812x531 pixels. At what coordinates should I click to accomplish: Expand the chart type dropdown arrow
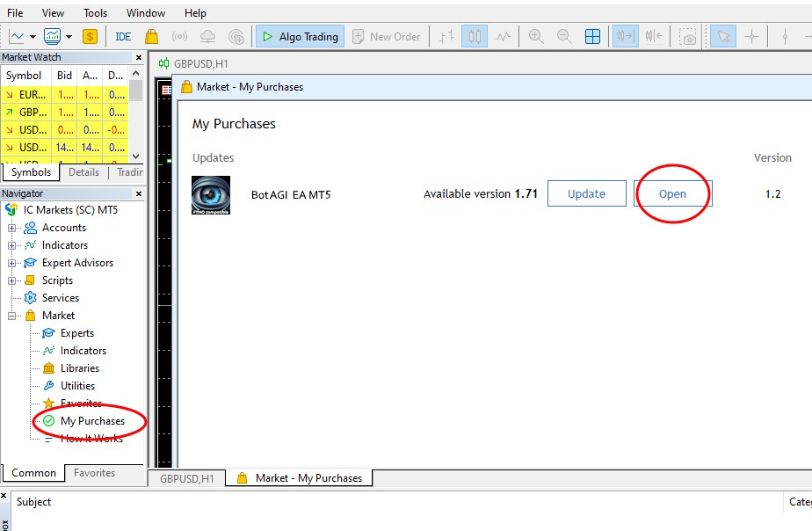pyautogui.click(x=33, y=37)
